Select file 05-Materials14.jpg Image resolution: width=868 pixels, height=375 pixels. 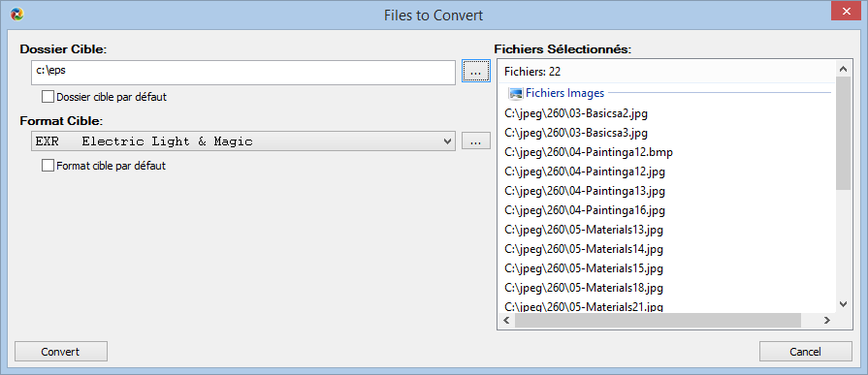(584, 249)
